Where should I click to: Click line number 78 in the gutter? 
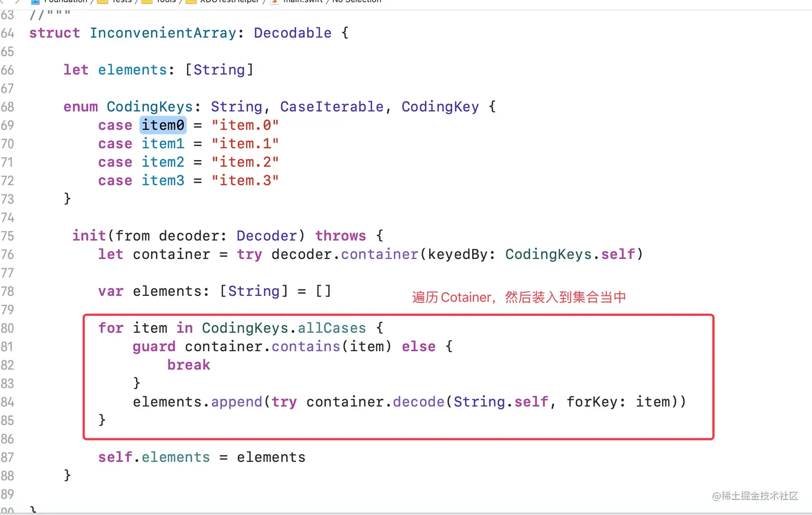[8, 292]
